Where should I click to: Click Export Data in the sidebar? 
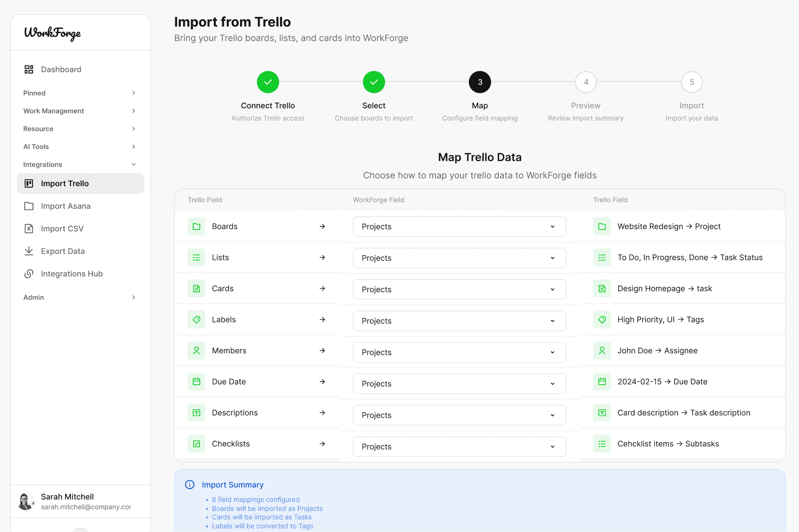(62, 251)
